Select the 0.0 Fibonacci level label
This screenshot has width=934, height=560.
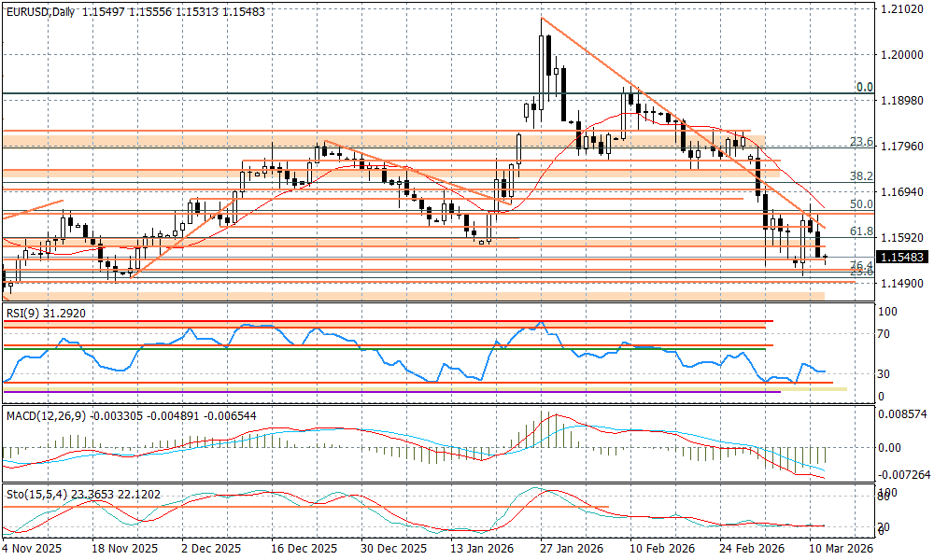tap(864, 87)
